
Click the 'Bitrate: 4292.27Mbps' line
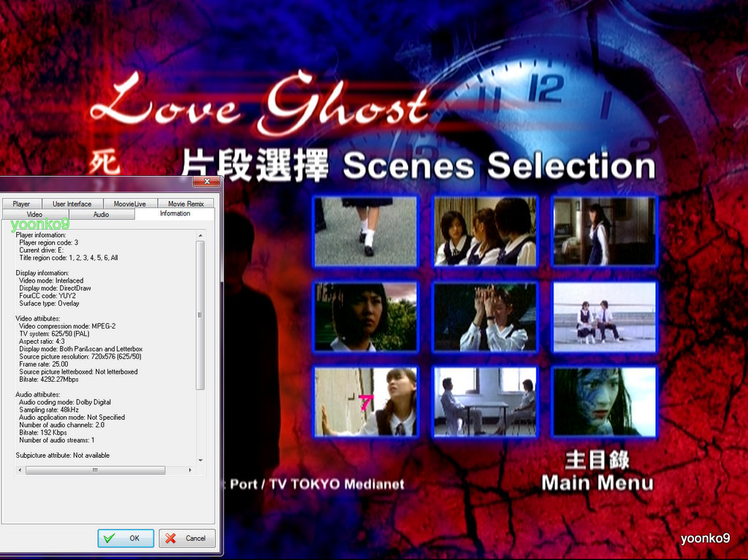point(49,379)
